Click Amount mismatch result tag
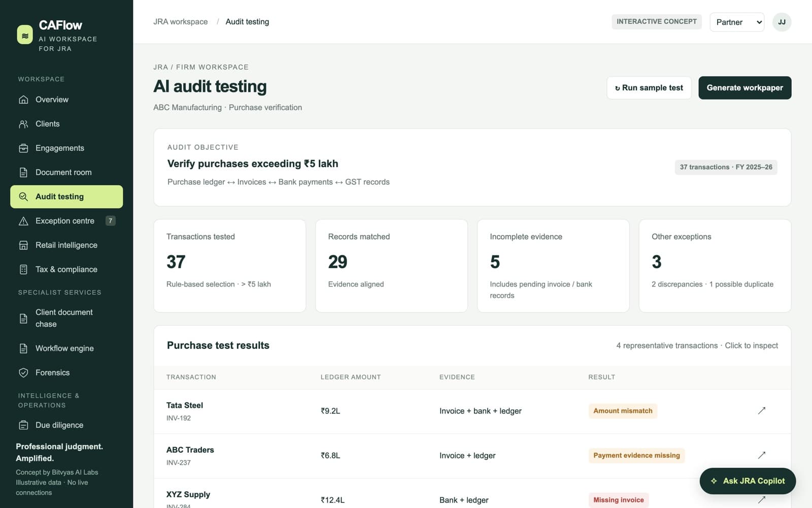This screenshot has height=508, width=812. [623, 411]
